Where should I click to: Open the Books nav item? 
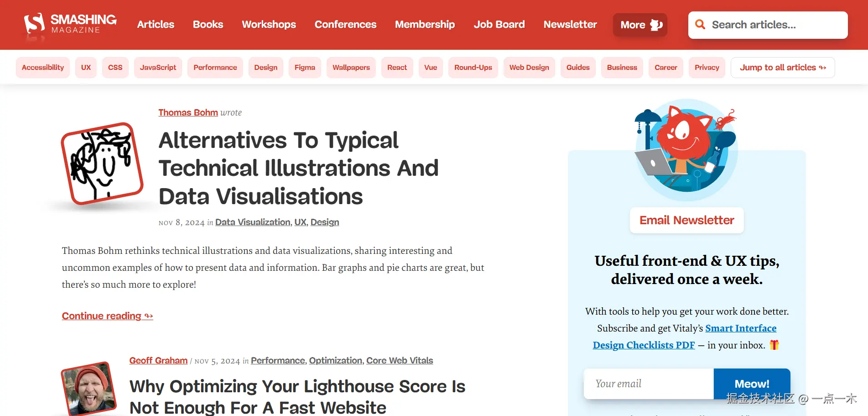(x=208, y=24)
